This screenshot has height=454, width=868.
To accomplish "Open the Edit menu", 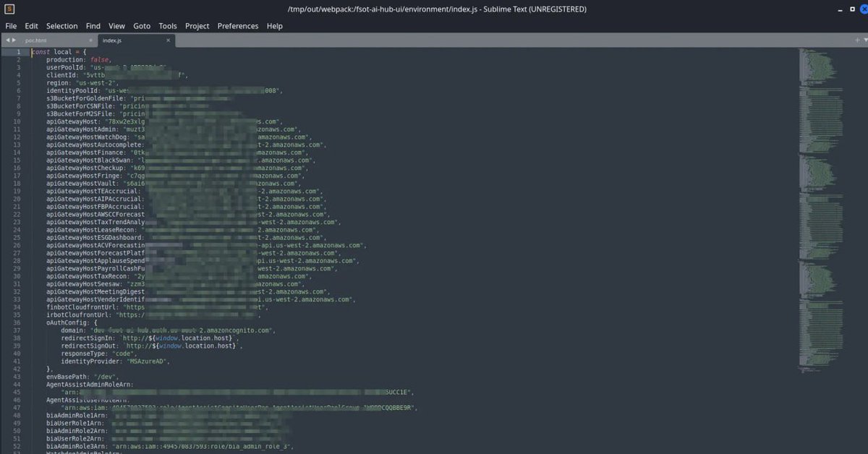I will pyautogui.click(x=31, y=26).
